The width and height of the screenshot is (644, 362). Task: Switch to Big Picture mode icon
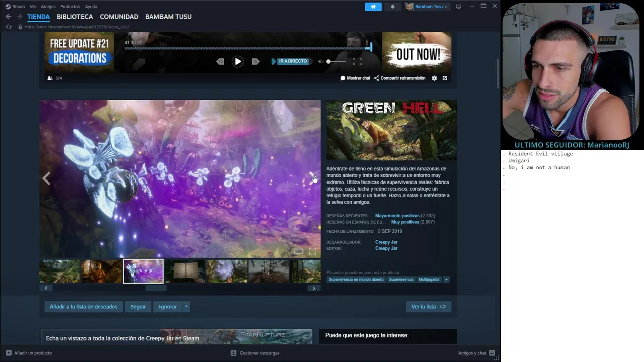pos(458,7)
